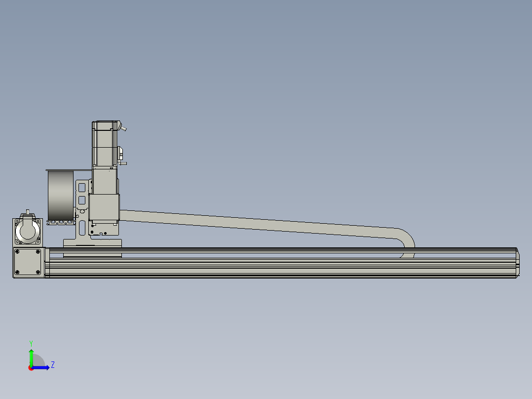Select the angled connector on top of the motor
The image size is (532, 399).
click(122, 126)
